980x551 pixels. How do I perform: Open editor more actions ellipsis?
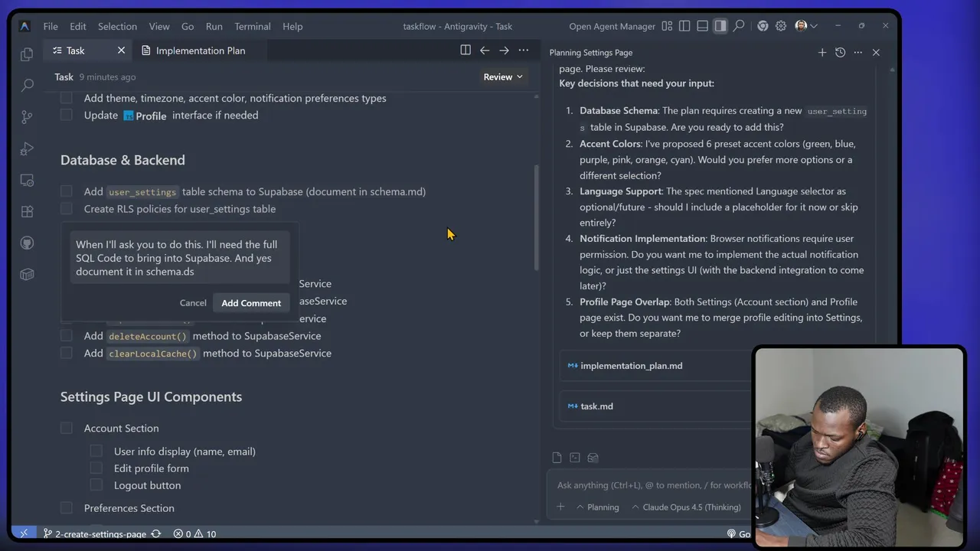(524, 51)
